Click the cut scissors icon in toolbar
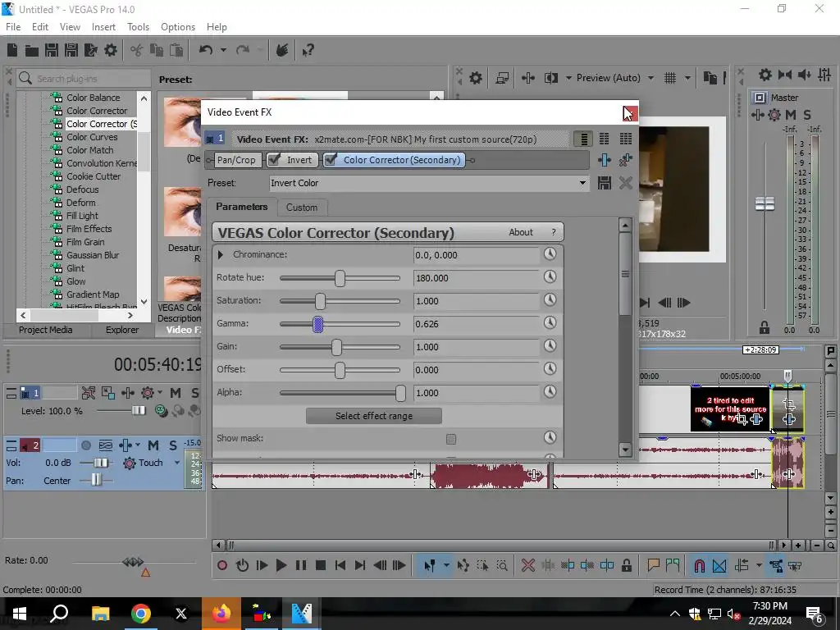 point(137,50)
